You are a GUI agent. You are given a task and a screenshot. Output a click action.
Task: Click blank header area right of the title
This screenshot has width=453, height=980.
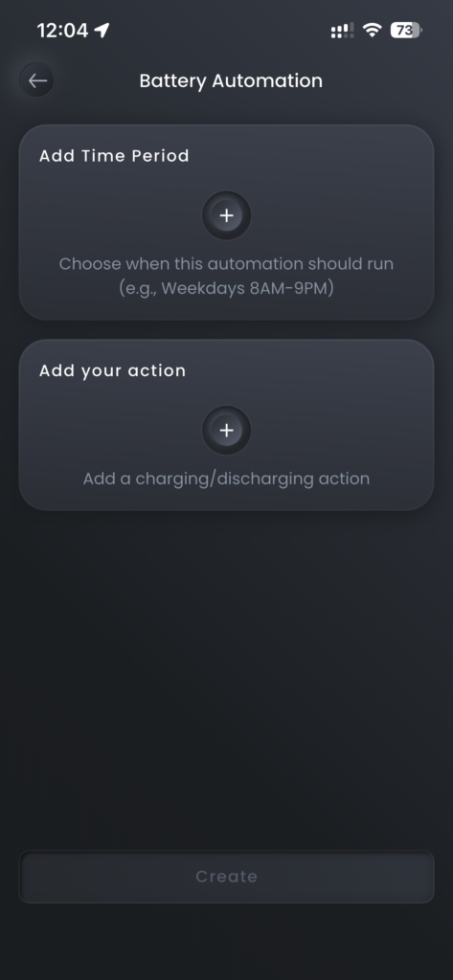coord(388,80)
